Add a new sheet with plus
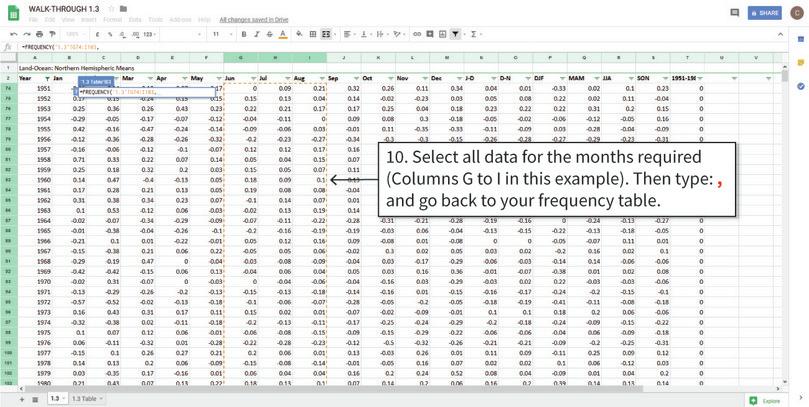Screen dimensions: 809x407 tap(22, 399)
